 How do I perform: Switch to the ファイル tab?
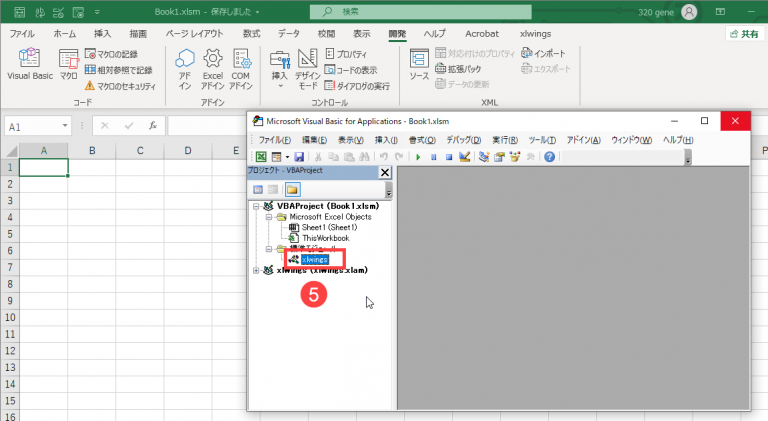(22, 34)
